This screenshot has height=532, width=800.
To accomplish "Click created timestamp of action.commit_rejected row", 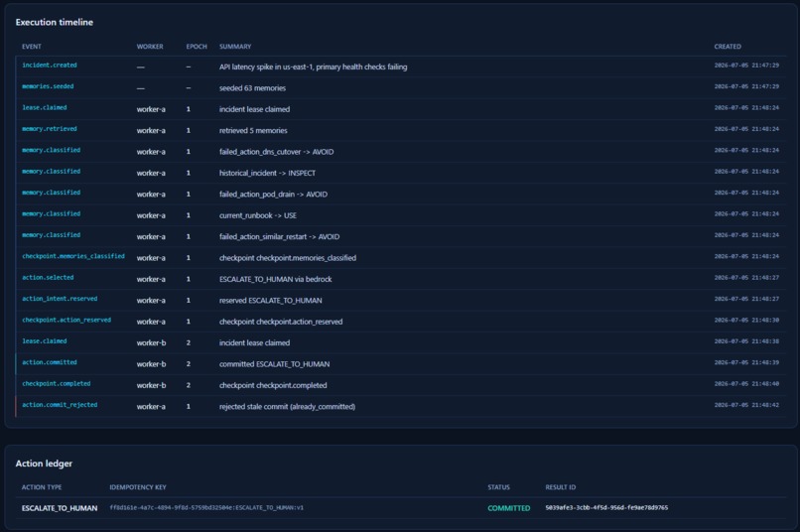I will [x=746, y=405].
